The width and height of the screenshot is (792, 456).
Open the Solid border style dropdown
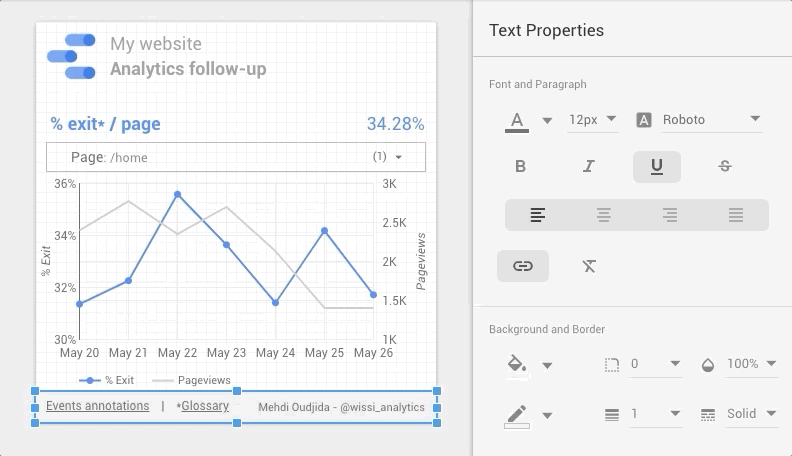[751, 414]
